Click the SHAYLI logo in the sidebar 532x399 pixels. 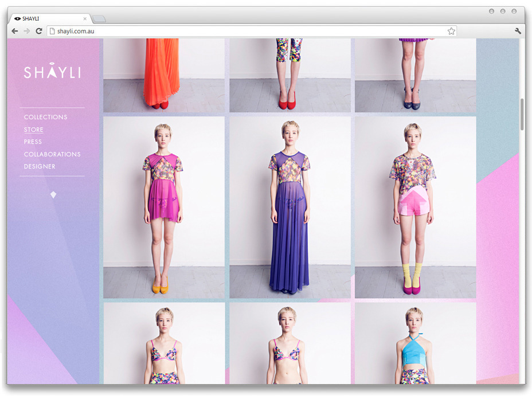coord(52,71)
